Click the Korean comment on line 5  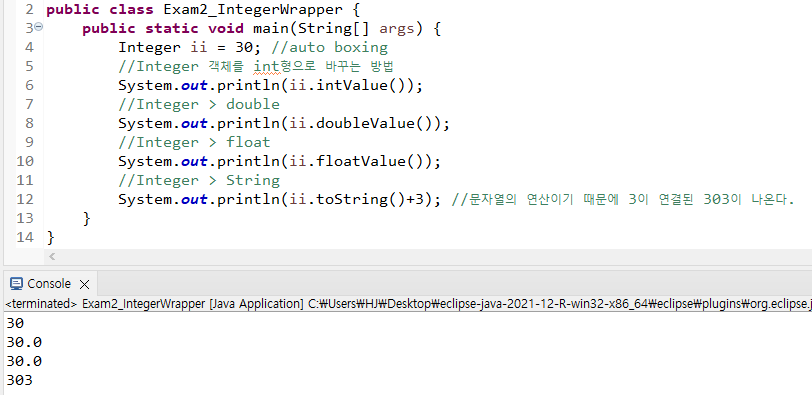(x=256, y=66)
